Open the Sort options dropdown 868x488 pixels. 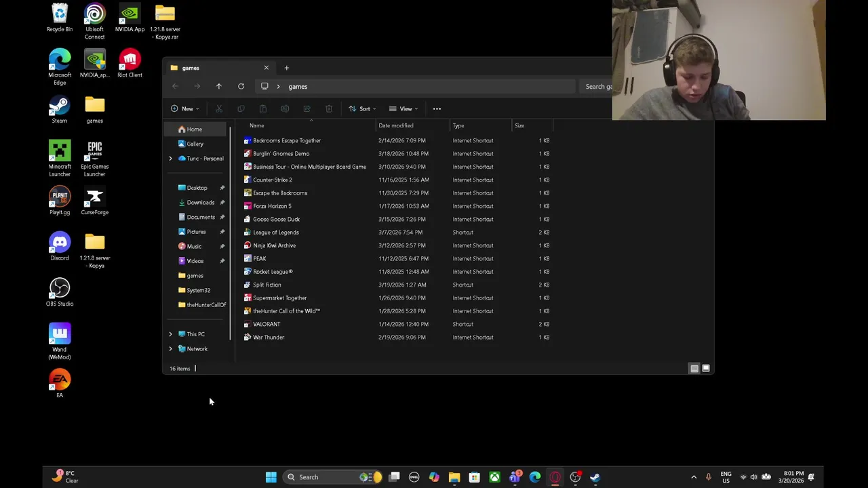pos(362,108)
